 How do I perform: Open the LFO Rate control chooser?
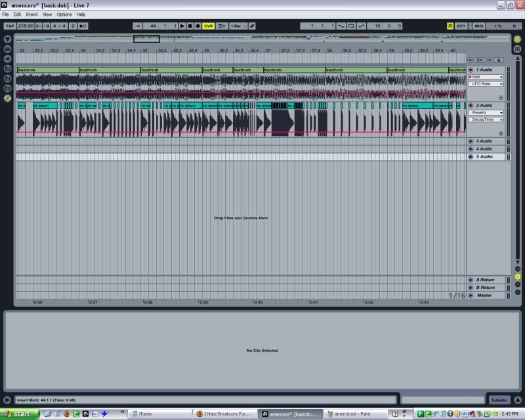(486, 84)
